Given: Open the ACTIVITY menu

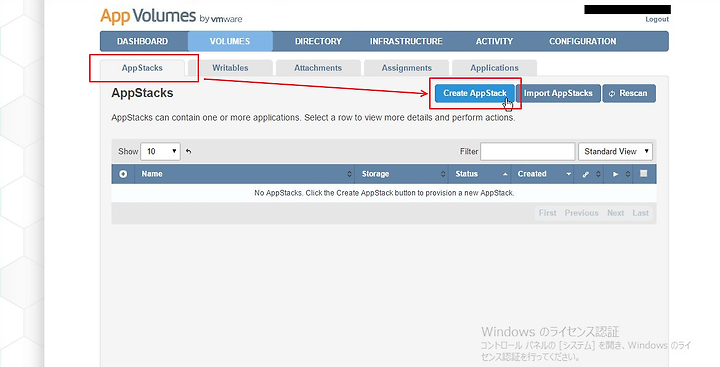Looking at the screenshot, I should point(494,41).
